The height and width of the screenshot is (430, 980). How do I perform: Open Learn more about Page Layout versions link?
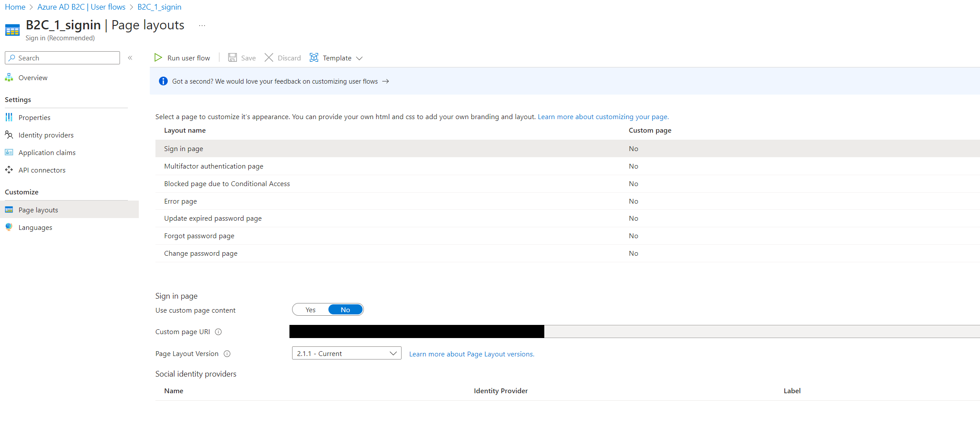pos(472,354)
